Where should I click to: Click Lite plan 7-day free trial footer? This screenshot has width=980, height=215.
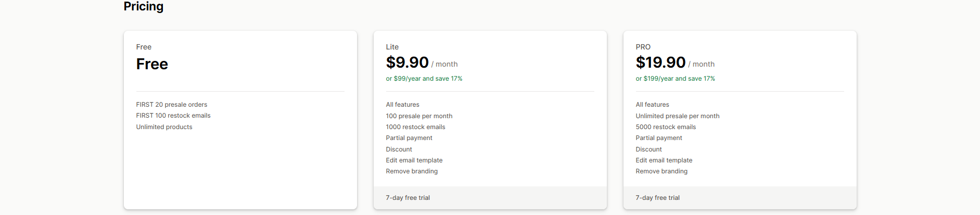tap(408, 198)
